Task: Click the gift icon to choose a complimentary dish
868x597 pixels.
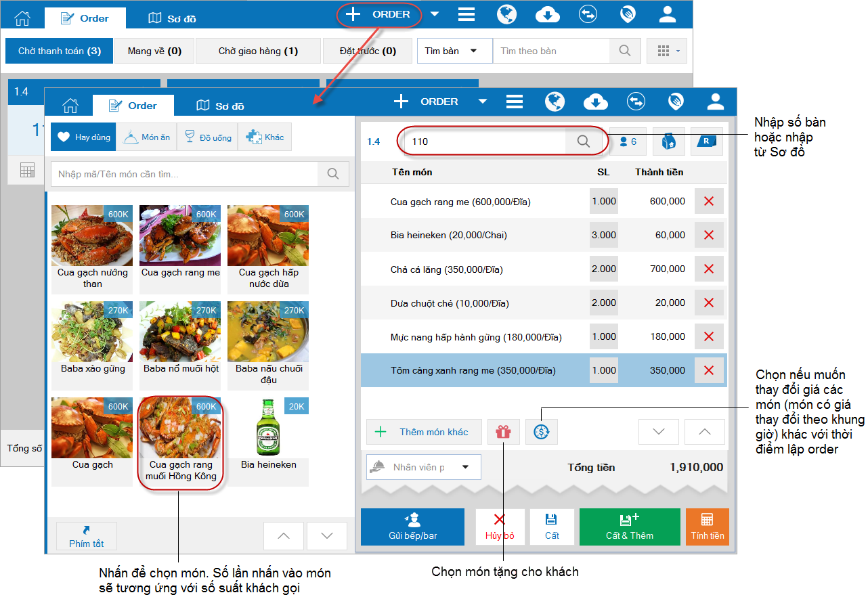Action: coord(503,432)
